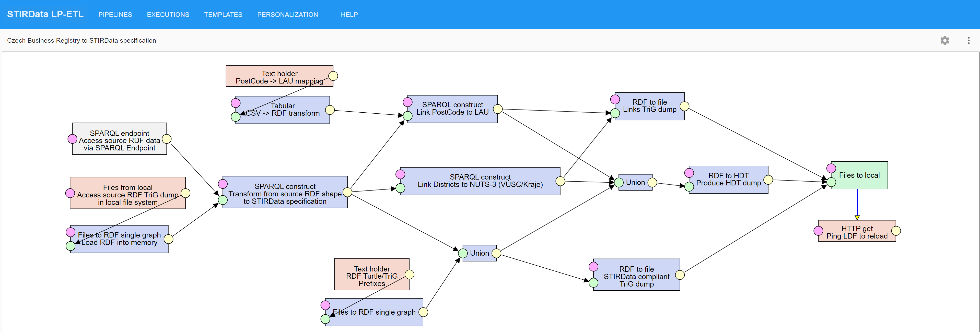This screenshot has height=332, width=980.
Task: Click the yellow output port of HTTP get node
Action: click(896, 231)
